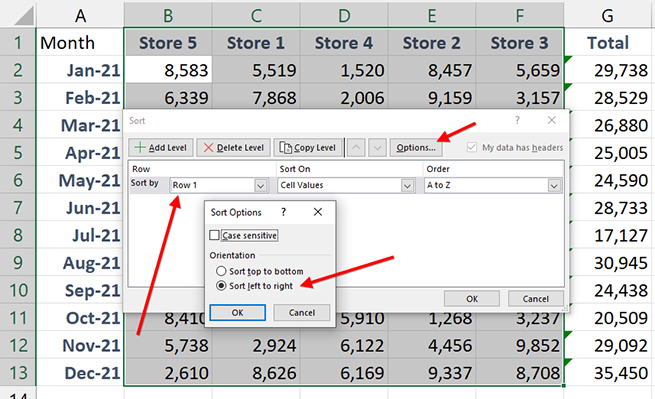Click the Sort dialog help question mark
Viewport: 655px width, 399px height.
pos(517,120)
